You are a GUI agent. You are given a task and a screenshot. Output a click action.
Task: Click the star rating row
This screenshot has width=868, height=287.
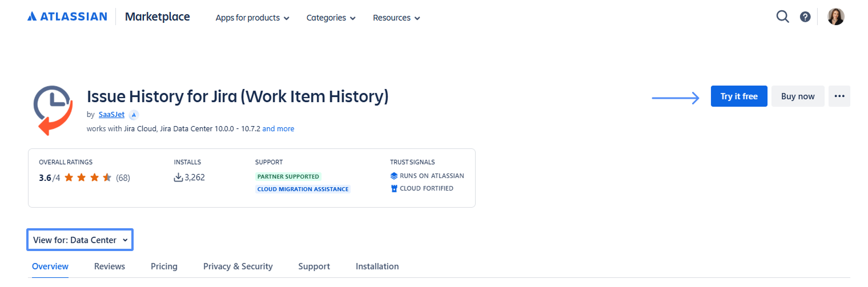(x=88, y=177)
